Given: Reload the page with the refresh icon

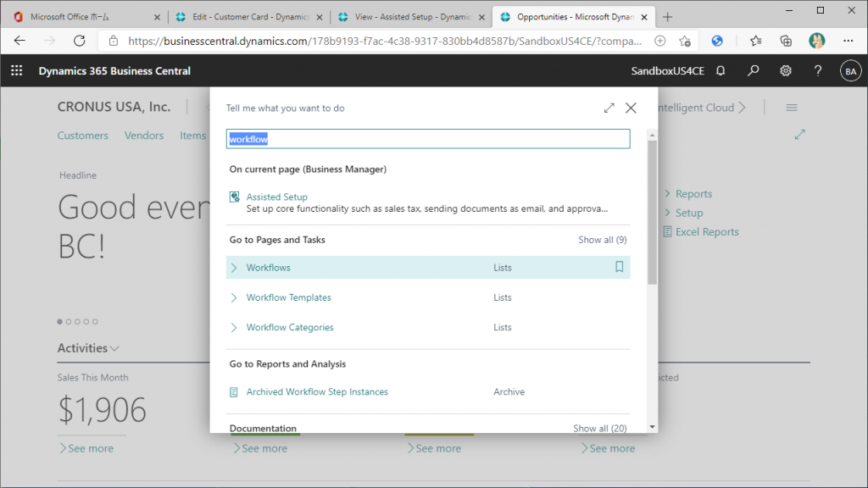Looking at the screenshot, I should pos(79,41).
